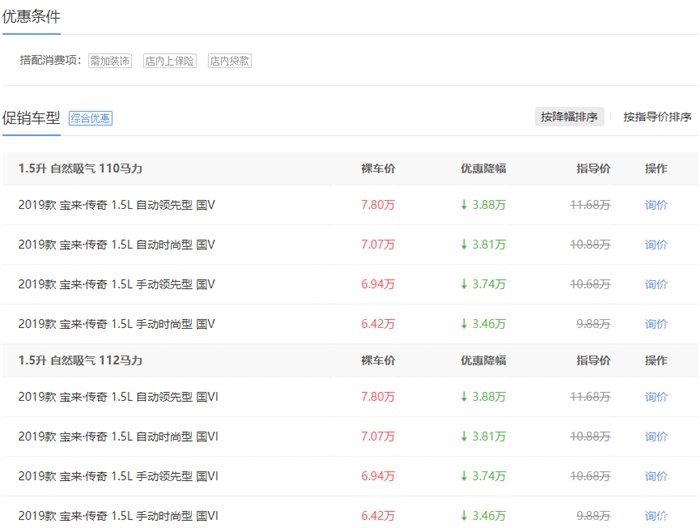Screen dimensions: 700x528
Task: Click 询价 for 自动时尚型 国V
Action: (656, 245)
